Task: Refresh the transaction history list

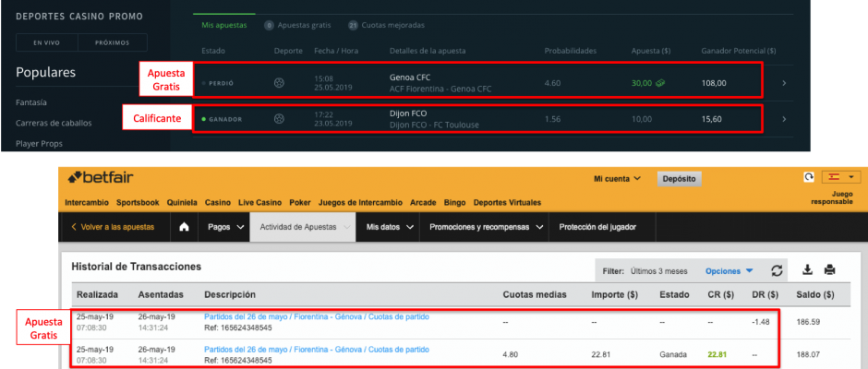Action: pos(778,270)
